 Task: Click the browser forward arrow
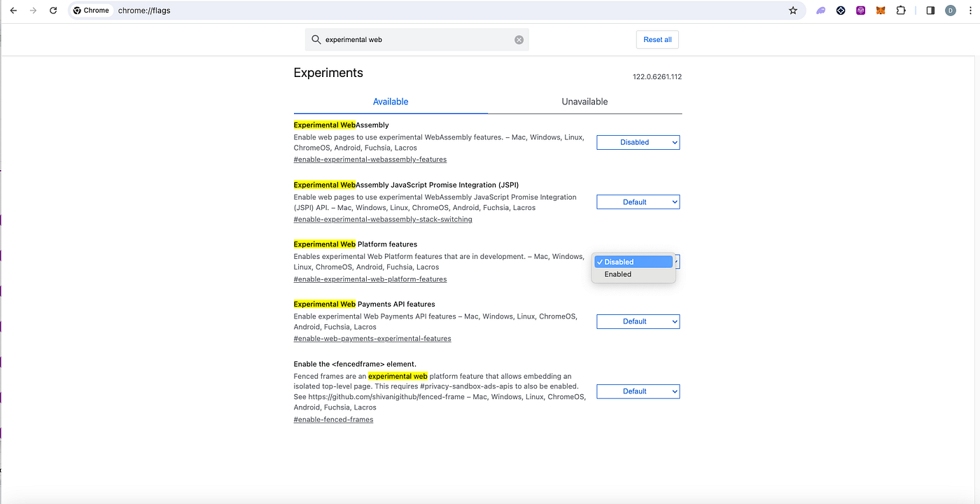[33, 10]
